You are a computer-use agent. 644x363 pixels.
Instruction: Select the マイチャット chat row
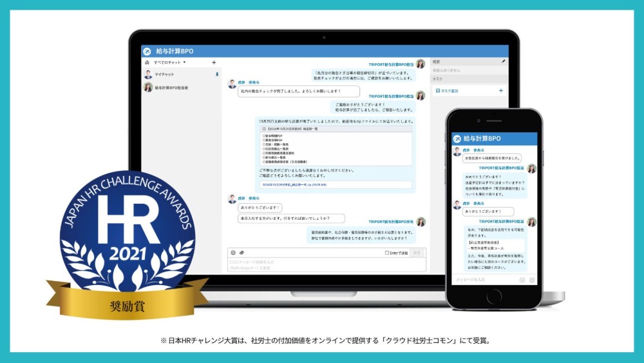pyautogui.click(x=182, y=74)
